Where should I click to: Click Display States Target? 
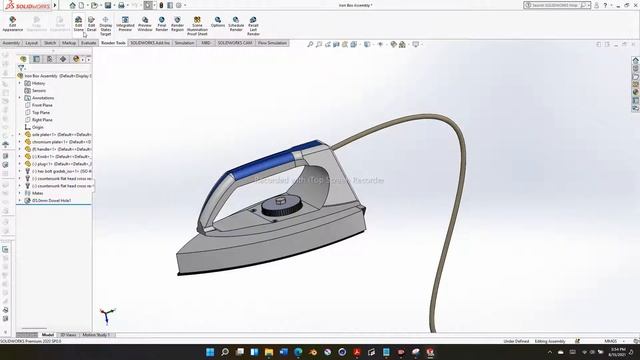tap(106, 26)
